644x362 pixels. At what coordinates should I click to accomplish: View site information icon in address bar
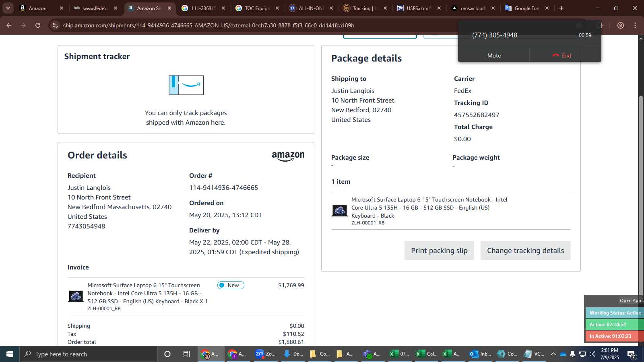pos(55,25)
